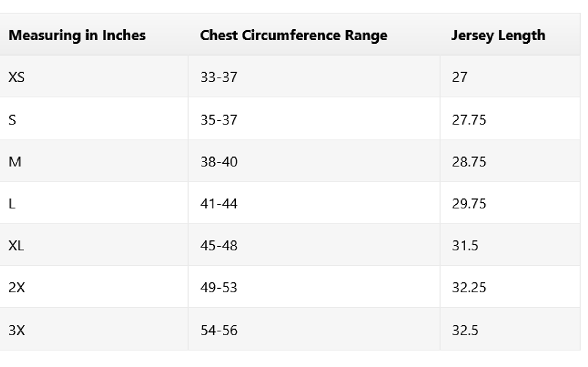Select the 32.25 jersey length value
Image resolution: width=588 pixels, height=367 pixels.
pos(469,288)
